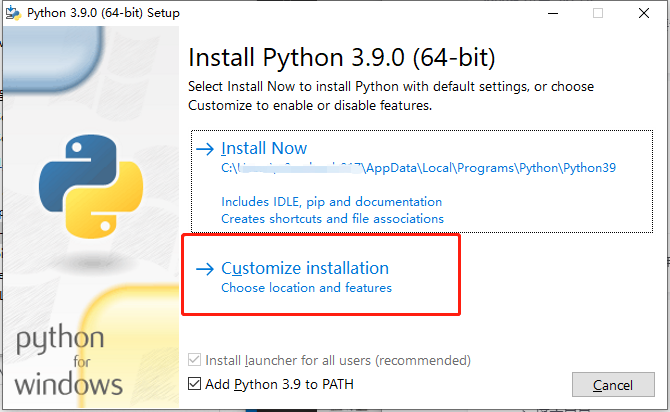Click 'Creates shortcuts and file associations' text
Viewport: 670px width, 412px height.
point(332,218)
